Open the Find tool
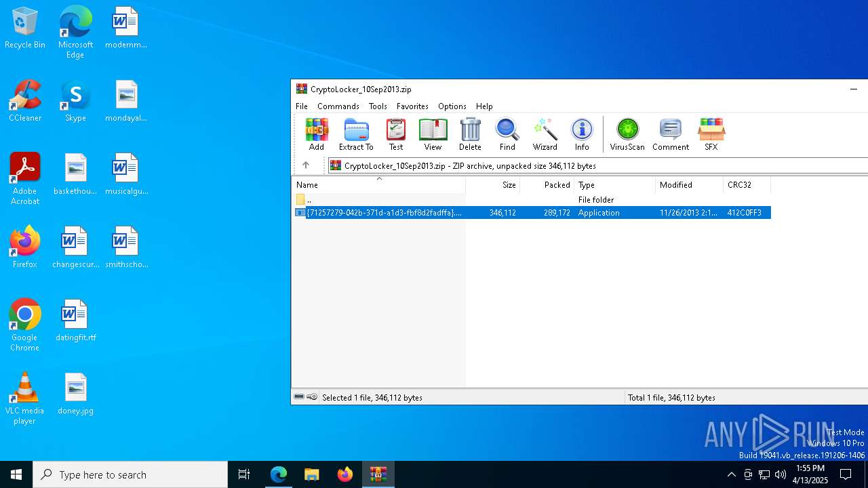 tap(507, 134)
